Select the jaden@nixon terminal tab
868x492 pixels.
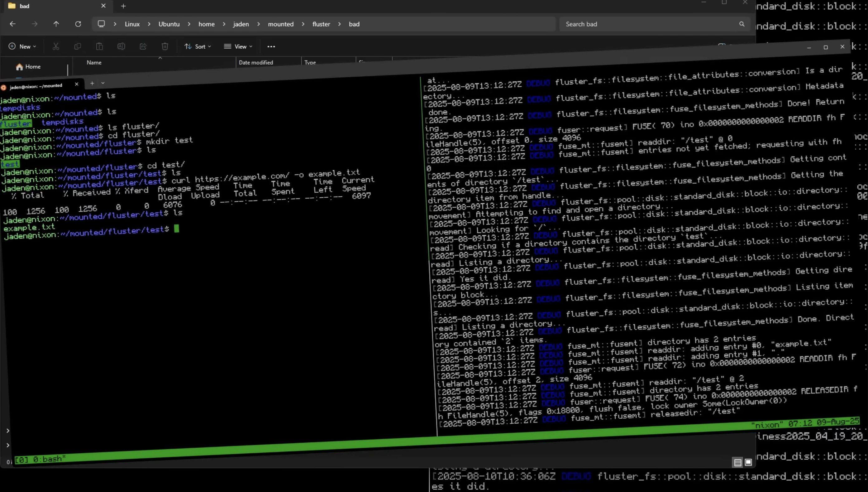36,86
